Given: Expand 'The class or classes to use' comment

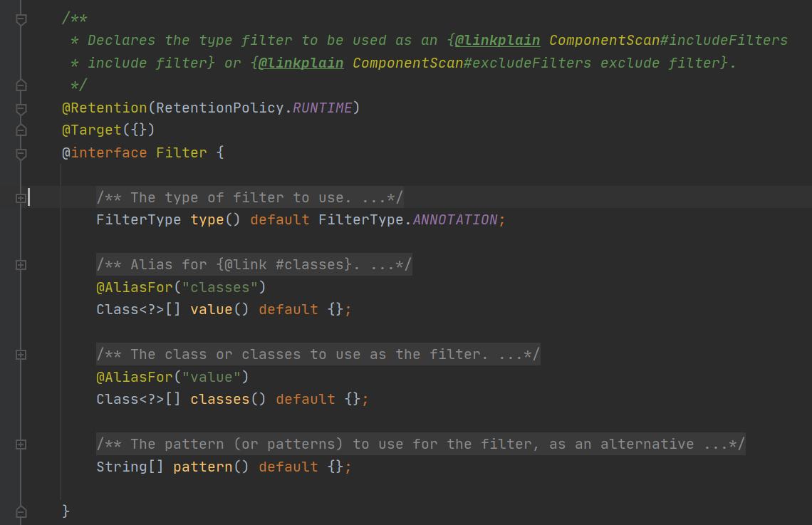Looking at the screenshot, I should (x=21, y=355).
